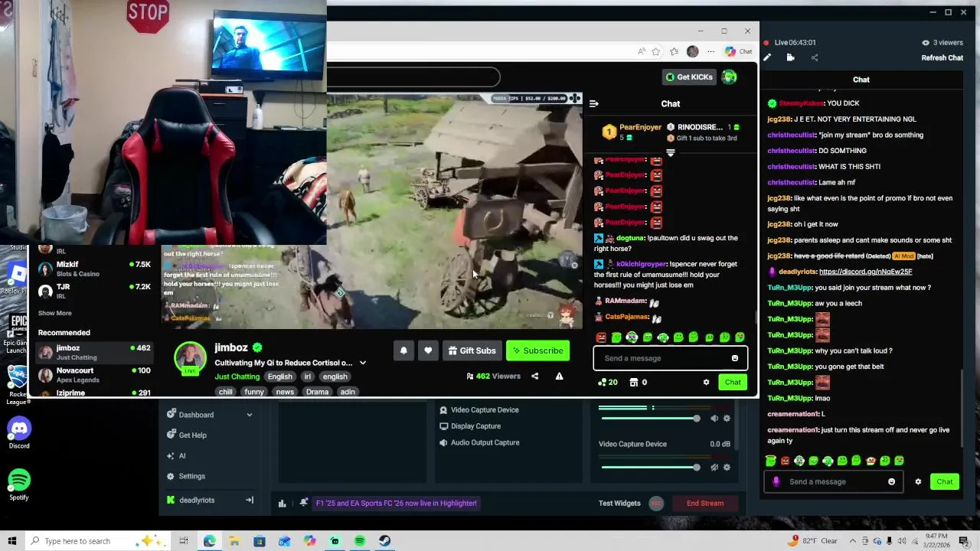The width and height of the screenshot is (980, 551).
Task: Open gear settings for upper audio mixer channel
Action: point(727,418)
